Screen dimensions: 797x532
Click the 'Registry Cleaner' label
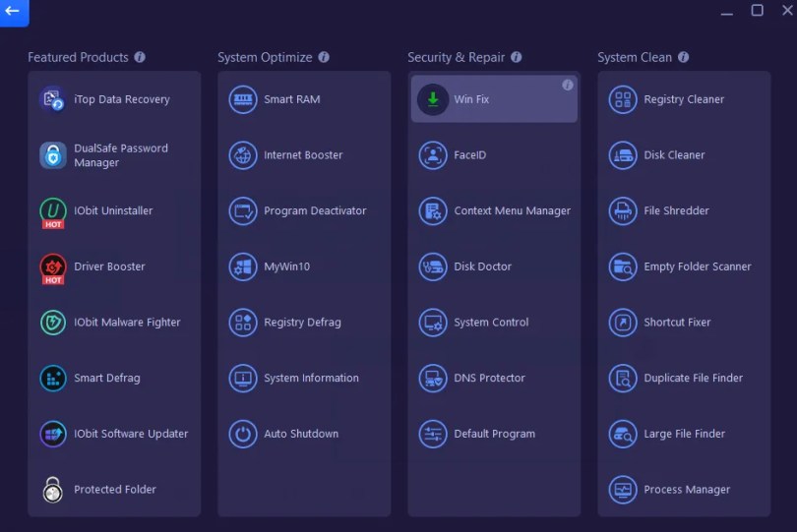(684, 99)
